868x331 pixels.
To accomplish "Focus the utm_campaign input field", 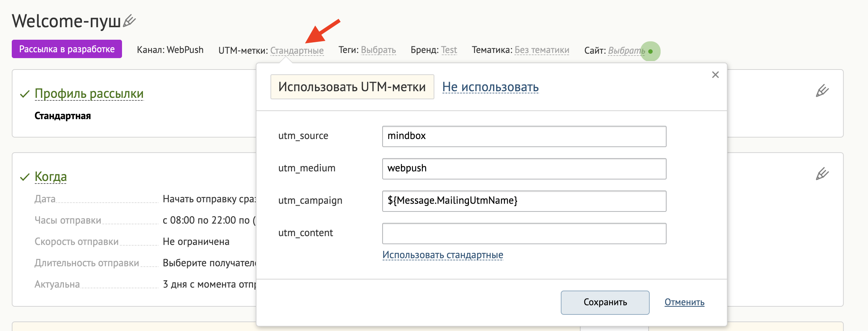I will tap(524, 201).
